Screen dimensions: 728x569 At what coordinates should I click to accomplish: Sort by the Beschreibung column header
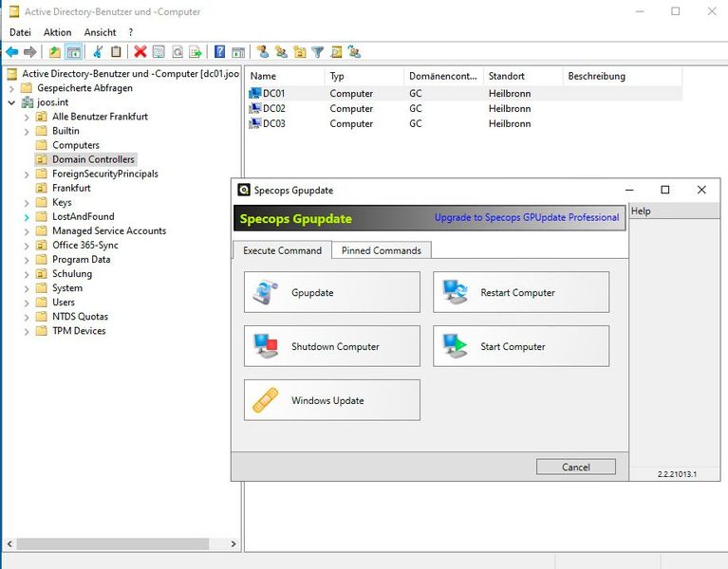pos(623,76)
